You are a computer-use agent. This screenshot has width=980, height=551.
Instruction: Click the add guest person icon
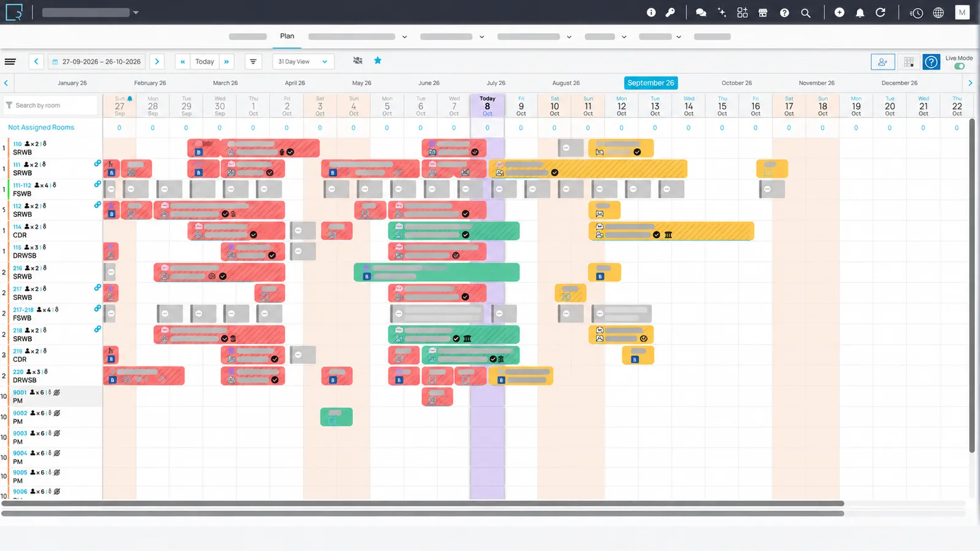coord(883,62)
